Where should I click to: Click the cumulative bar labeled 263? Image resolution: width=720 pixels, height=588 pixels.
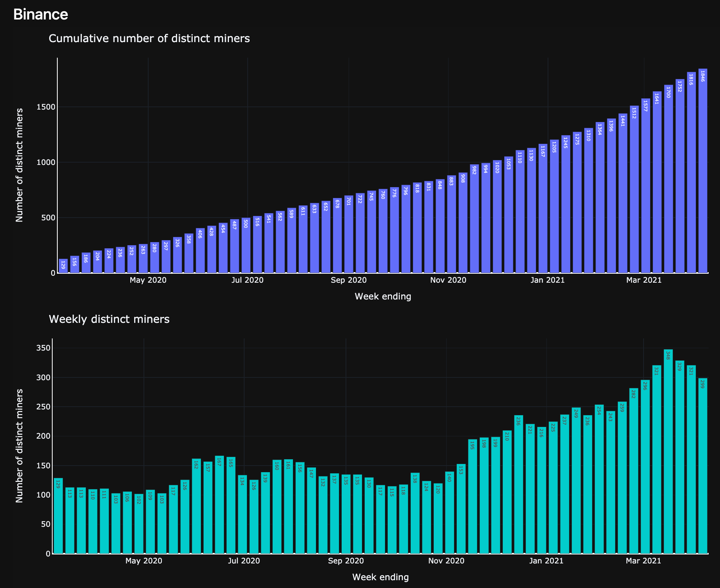click(143, 259)
